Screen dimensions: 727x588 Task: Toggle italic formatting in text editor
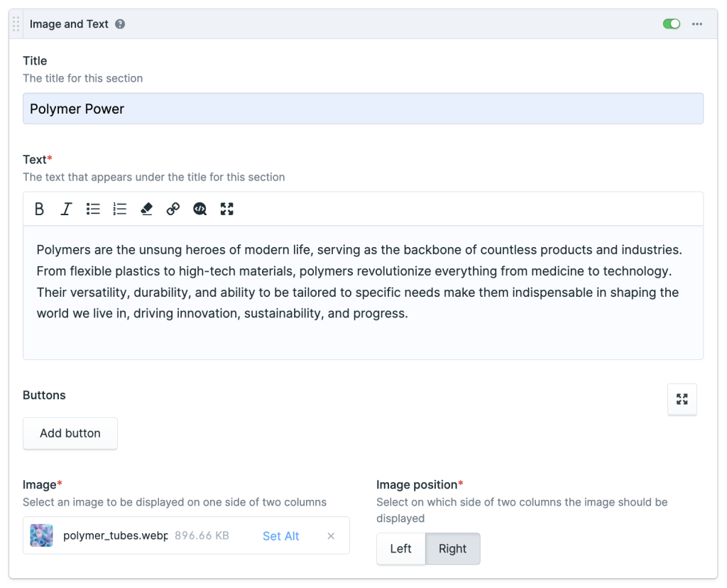click(66, 209)
